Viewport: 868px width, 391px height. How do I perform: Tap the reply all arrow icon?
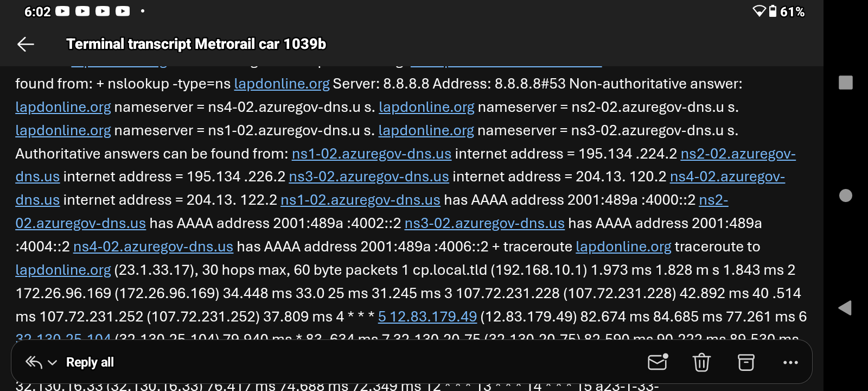tap(34, 362)
